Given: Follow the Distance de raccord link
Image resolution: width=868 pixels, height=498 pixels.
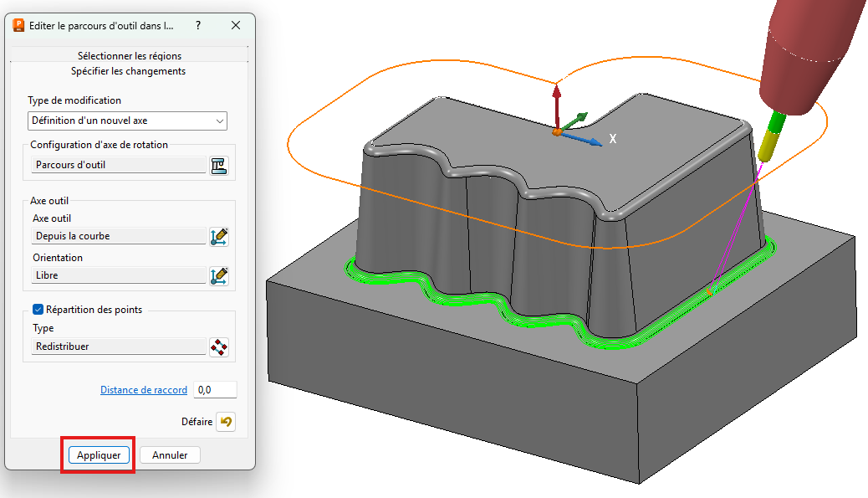Looking at the screenshot, I should point(144,390).
